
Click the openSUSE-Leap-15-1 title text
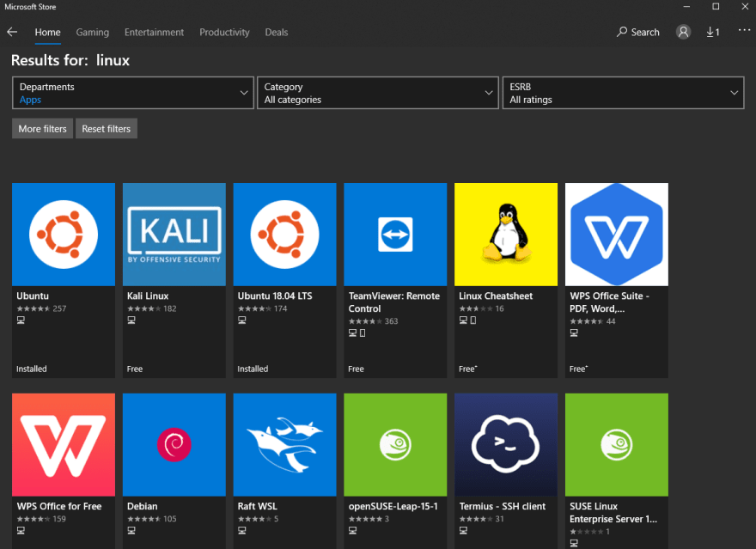393,507
